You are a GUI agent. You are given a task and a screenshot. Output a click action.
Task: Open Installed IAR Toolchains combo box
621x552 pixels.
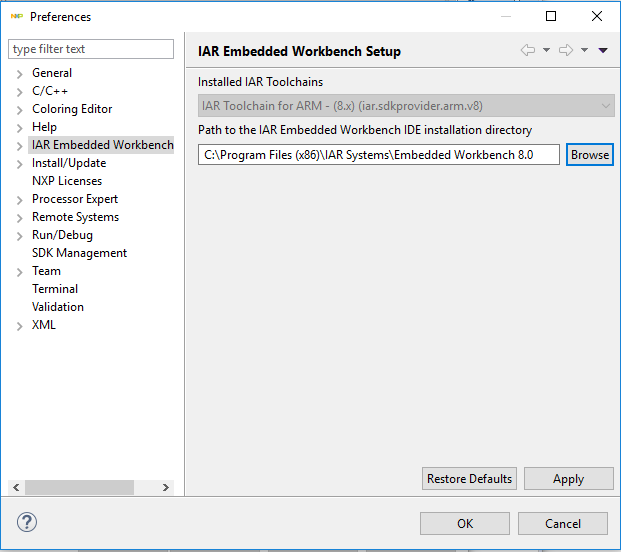click(x=406, y=106)
